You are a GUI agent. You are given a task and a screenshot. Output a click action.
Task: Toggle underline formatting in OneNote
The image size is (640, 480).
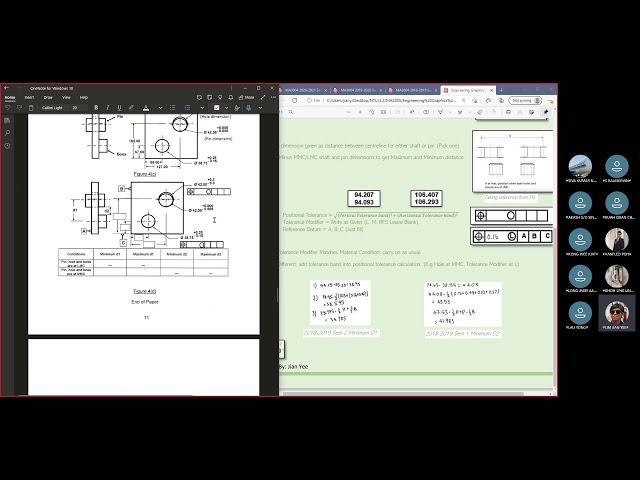[x=119, y=108]
